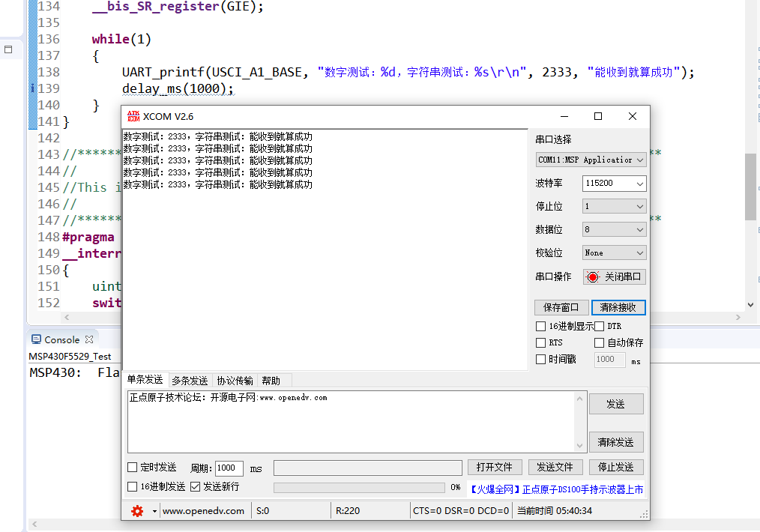This screenshot has width=760, height=532.
Task: Uncheck 发送新行 checkbox
Action: point(195,486)
